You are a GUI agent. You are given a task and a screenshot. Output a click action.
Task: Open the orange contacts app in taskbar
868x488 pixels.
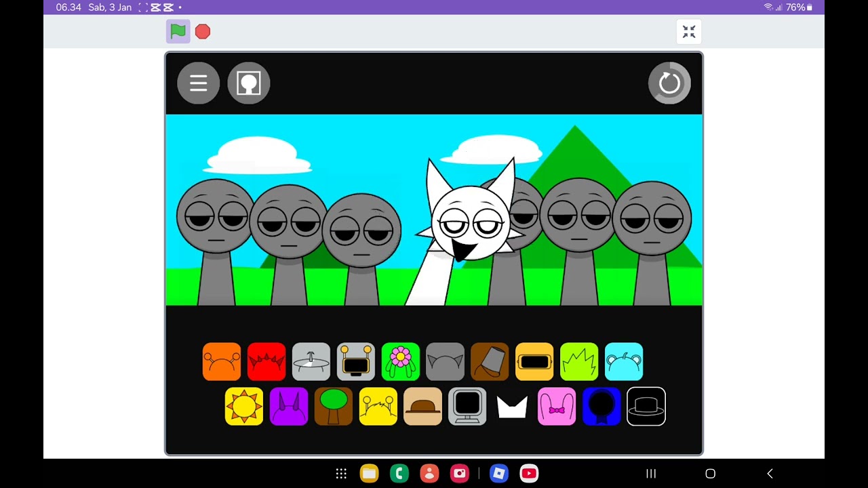[x=429, y=474]
